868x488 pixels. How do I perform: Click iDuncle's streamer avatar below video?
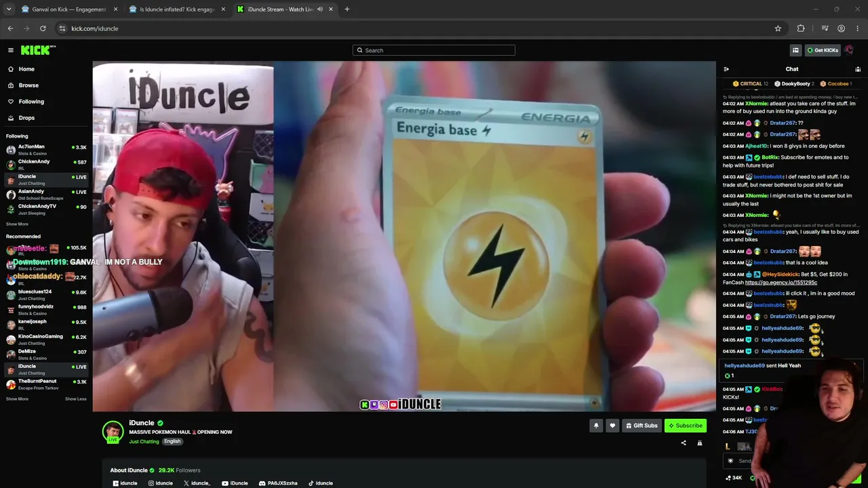click(x=113, y=431)
